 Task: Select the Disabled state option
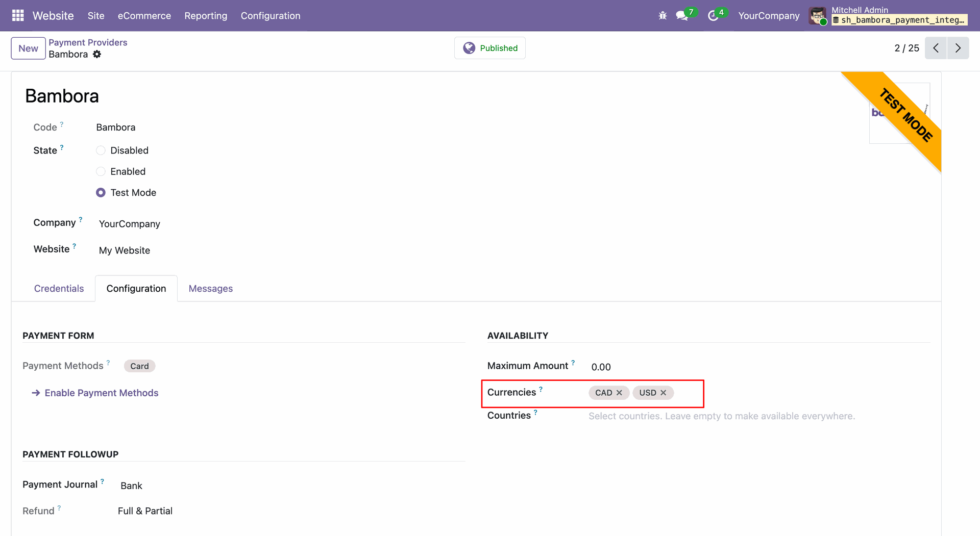(x=101, y=150)
